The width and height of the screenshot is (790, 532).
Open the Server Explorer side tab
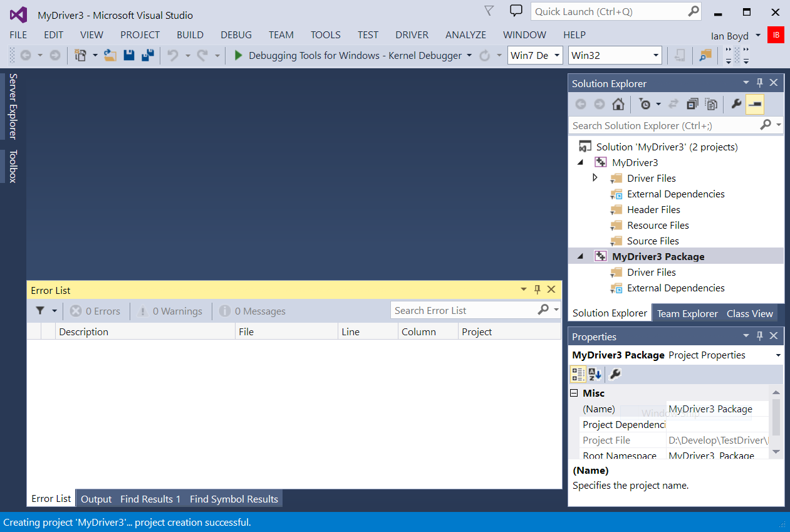coord(13,106)
